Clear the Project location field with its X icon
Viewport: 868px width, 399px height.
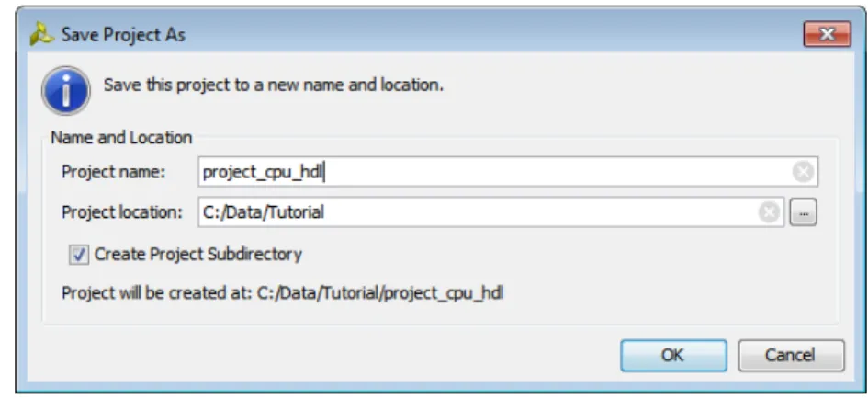coord(769,212)
